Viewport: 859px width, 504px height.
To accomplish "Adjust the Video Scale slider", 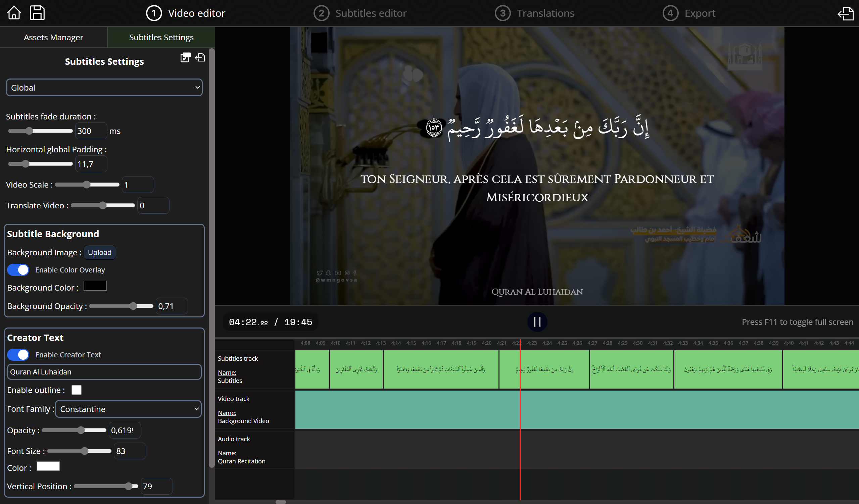I will (87, 185).
